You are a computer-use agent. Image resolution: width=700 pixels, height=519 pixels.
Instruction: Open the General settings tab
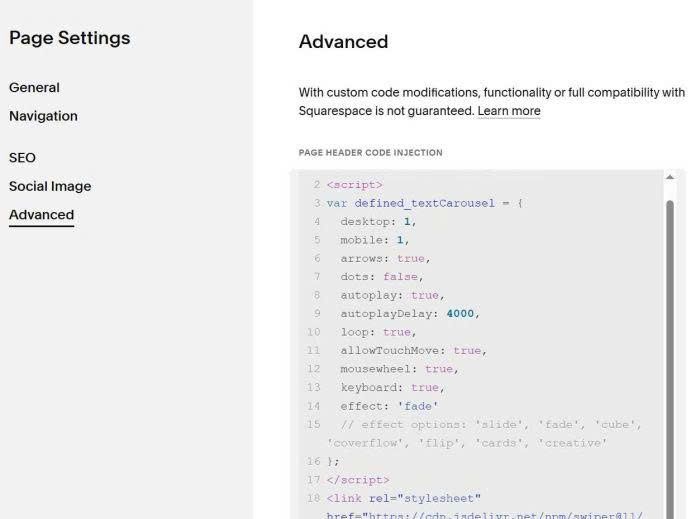(x=34, y=87)
